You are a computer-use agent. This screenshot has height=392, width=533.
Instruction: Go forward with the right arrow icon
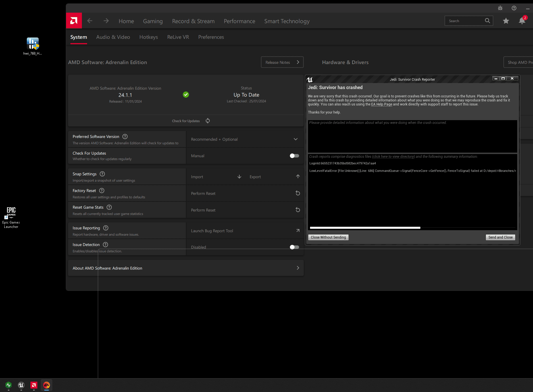click(x=106, y=21)
